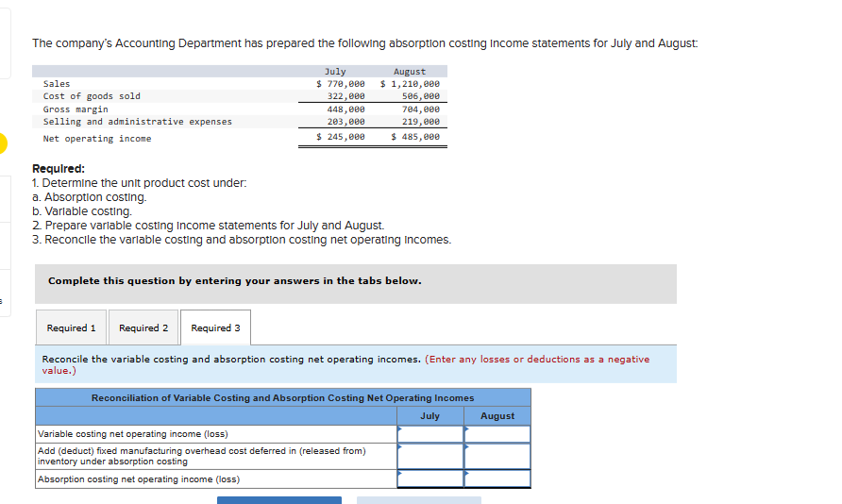Click the 'Required:' heading

59,169
